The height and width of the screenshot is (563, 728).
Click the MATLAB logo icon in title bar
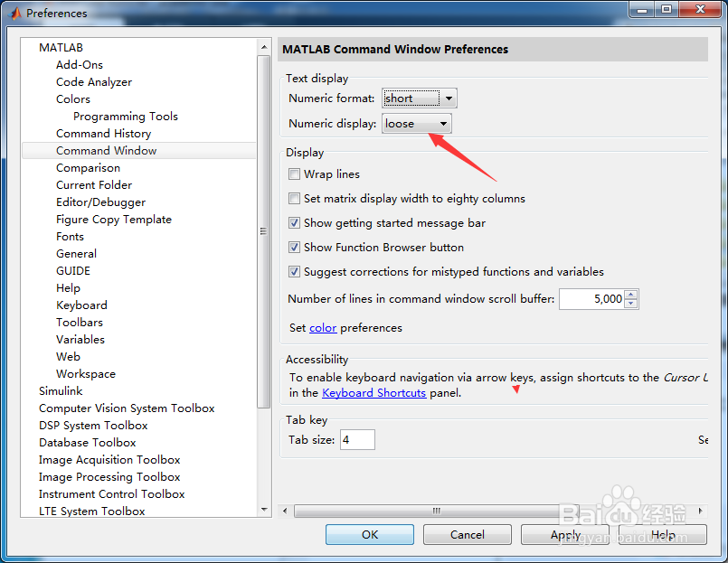[15, 14]
